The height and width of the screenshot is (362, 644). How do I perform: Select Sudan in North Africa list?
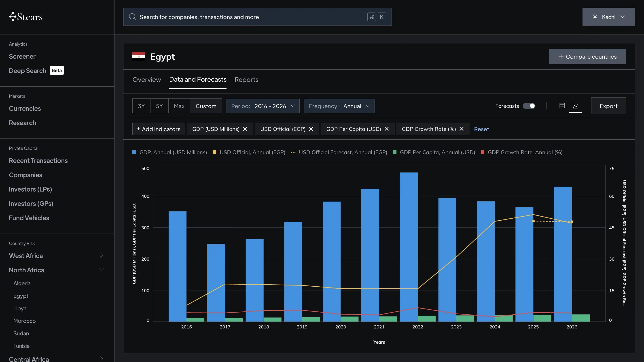(x=21, y=333)
